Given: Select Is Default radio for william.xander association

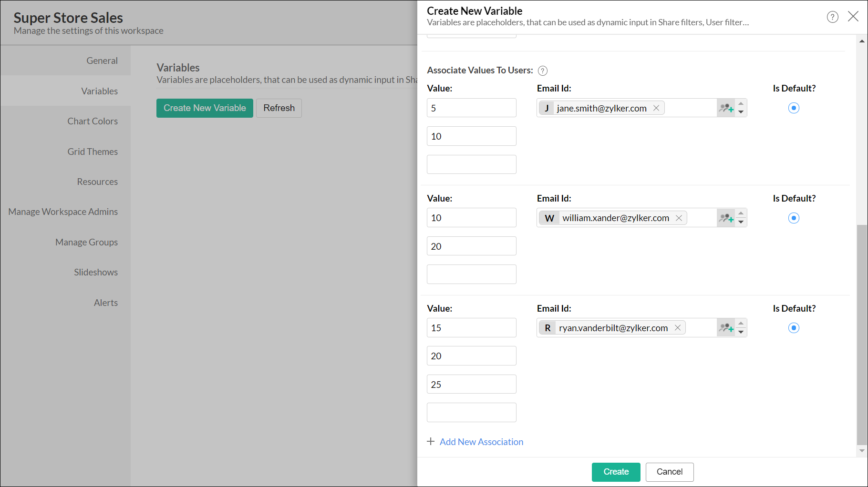Looking at the screenshot, I should coord(794,218).
